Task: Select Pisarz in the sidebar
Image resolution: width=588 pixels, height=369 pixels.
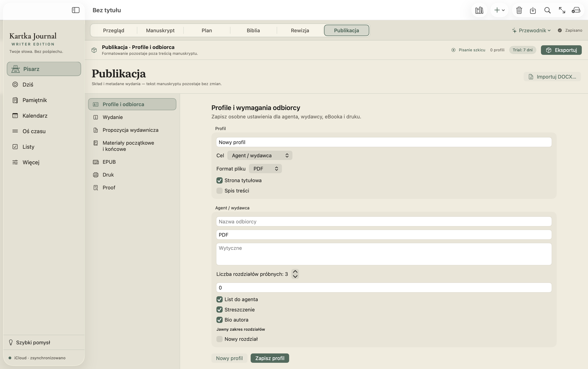Action: pos(44,69)
